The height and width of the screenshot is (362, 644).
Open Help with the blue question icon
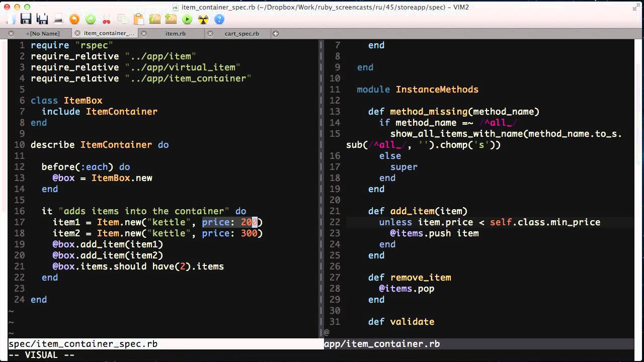point(219,19)
